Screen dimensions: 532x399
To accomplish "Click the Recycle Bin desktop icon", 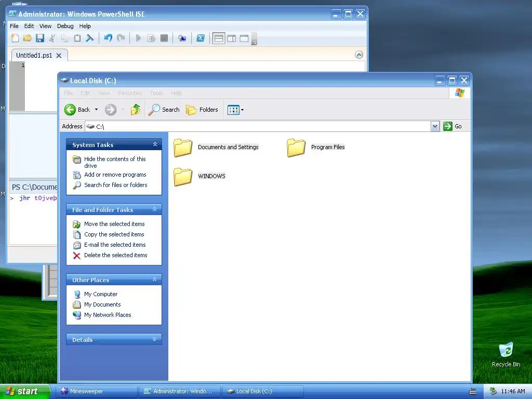I will (x=506, y=355).
